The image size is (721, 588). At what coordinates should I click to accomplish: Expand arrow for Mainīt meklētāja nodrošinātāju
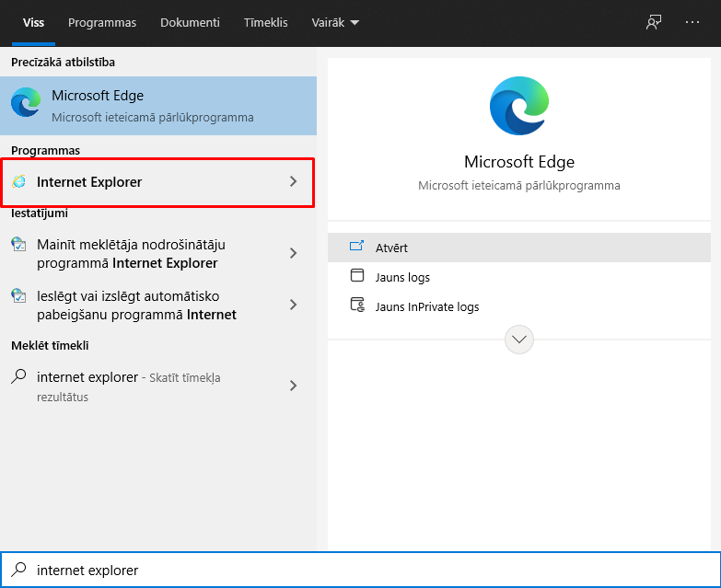294,253
